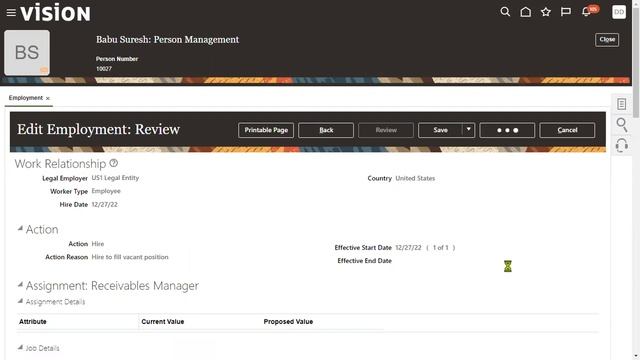This screenshot has width=640, height=360.
Task: Close the Person Management page
Action: pos(607,40)
